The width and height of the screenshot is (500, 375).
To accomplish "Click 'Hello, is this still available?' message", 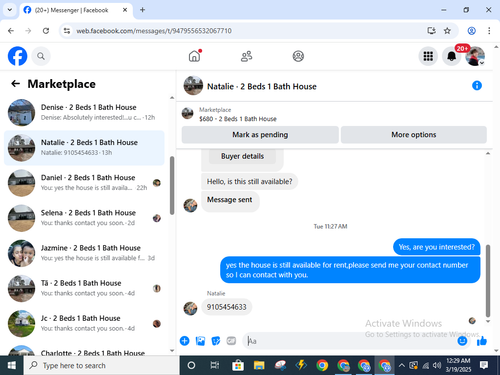I will tap(249, 182).
